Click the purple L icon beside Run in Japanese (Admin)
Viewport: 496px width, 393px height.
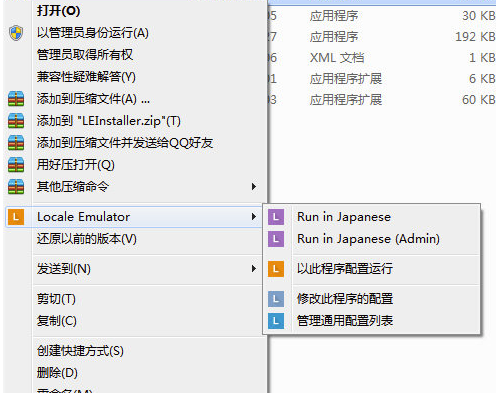[276, 239]
